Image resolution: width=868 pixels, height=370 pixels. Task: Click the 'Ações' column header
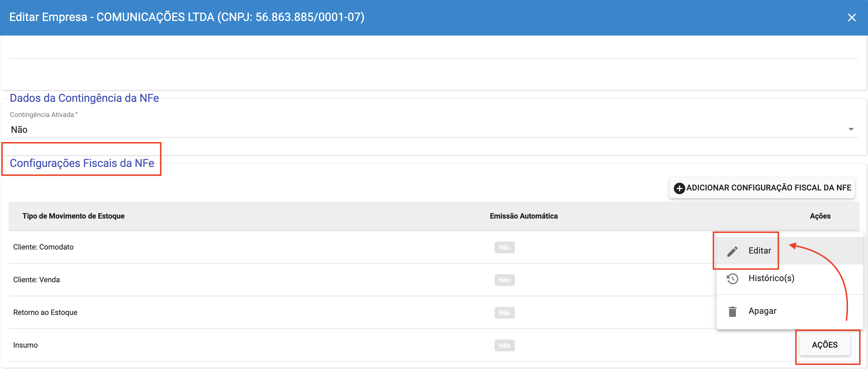[x=820, y=216]
